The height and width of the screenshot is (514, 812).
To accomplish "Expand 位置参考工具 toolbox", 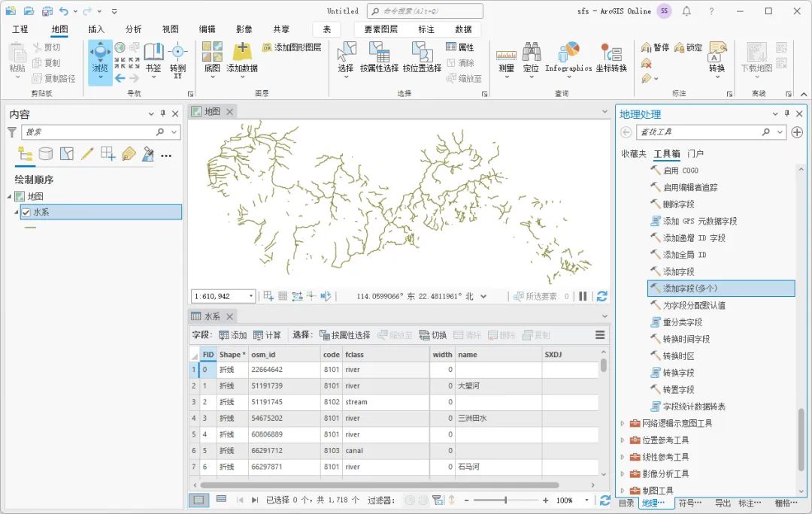I will click(623, 440).
